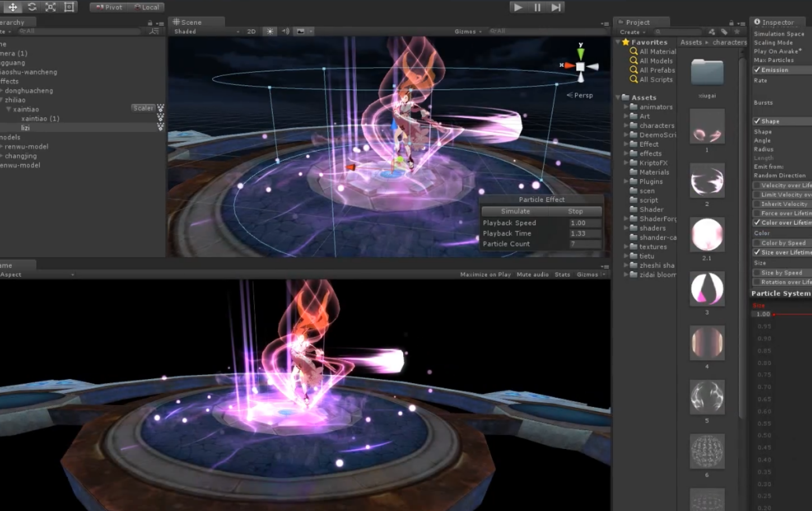This screenshot has height=511, width=812.
Task: Select the textures folder in Assets
Action: tap(653, 247)
